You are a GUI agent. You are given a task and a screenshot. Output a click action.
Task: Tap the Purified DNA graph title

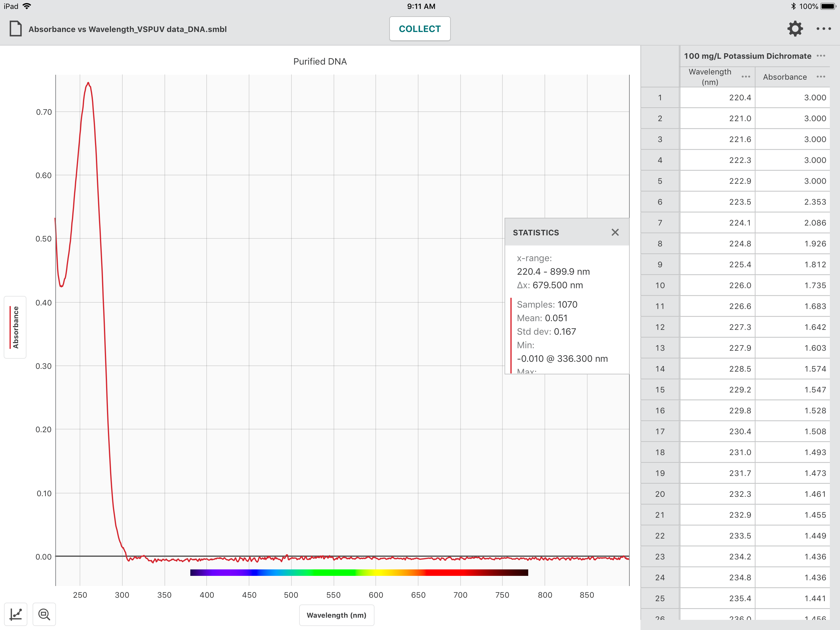pos(320,62)
